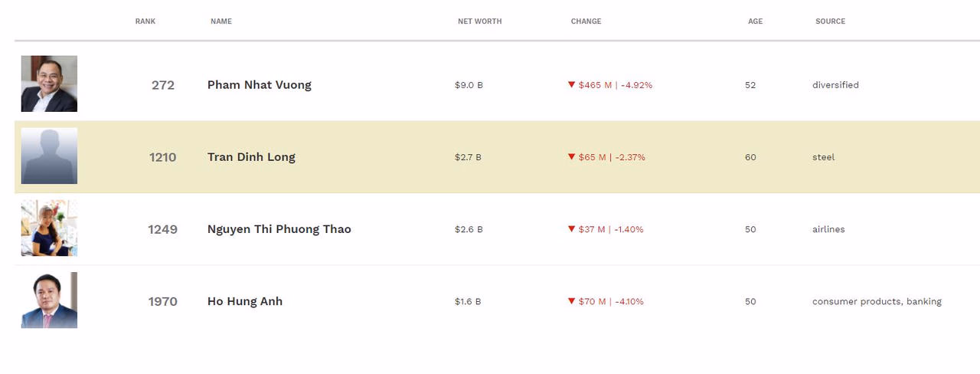This screenshot has height=374, width=980.
Task: Sort by the AGE column header
Action: [755, 21]
